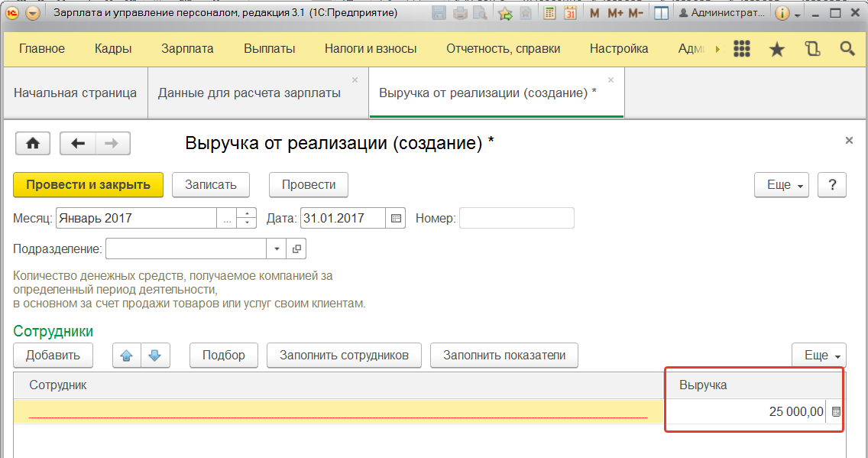The image size is (868, 458).
Task: Click the Добавить button
Action: click(53, 356)
